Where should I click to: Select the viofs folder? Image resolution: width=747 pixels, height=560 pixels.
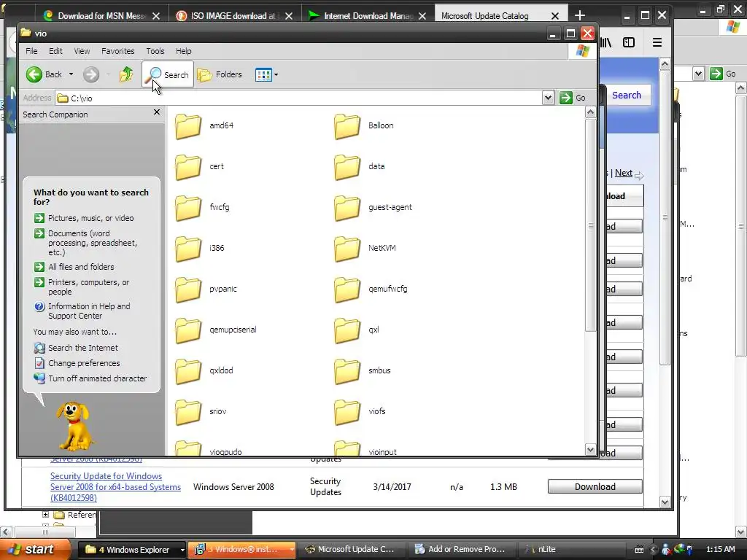click(360, 412)
